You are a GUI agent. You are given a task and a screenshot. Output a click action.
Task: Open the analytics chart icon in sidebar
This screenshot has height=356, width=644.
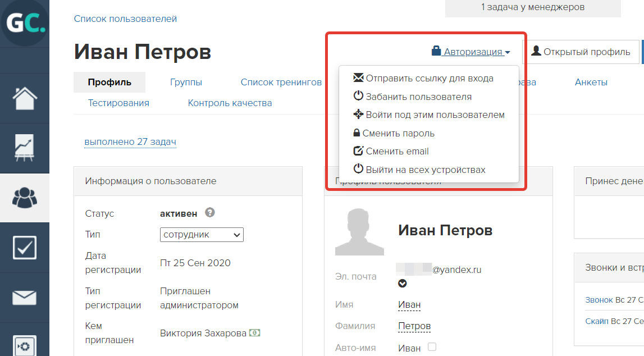point(25,148)
